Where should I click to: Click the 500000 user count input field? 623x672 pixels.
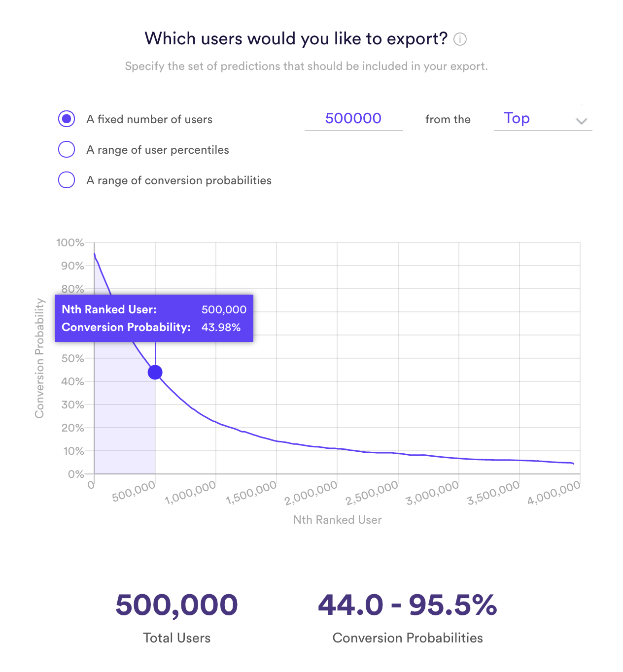[x=353, y=119]
